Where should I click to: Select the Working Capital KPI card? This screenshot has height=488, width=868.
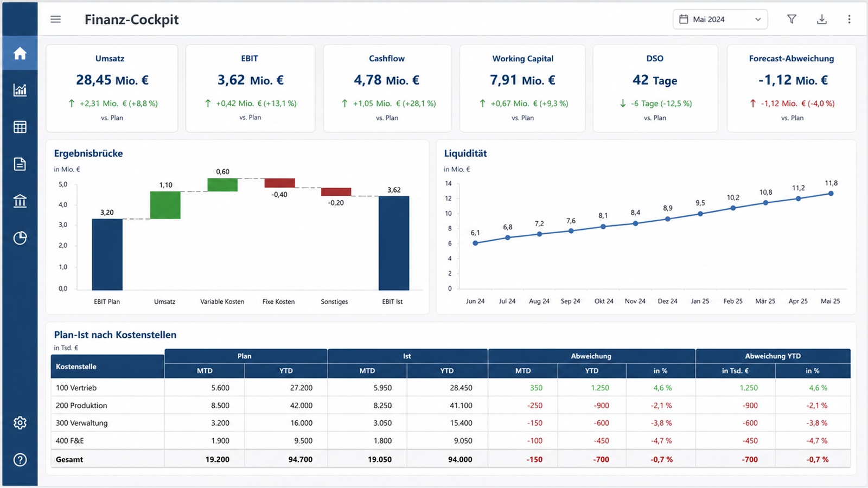[x=522, y=88]
